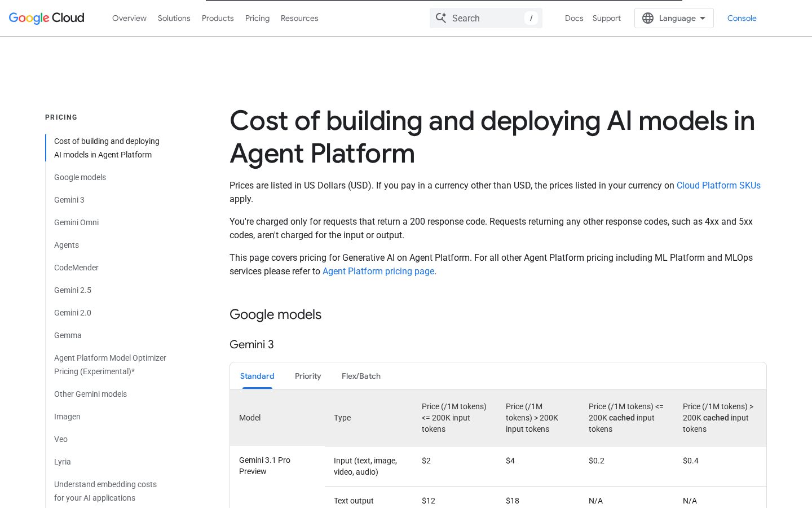Open the Pricing menu
This screenshot has width=812, height=508.
[257, 18]
